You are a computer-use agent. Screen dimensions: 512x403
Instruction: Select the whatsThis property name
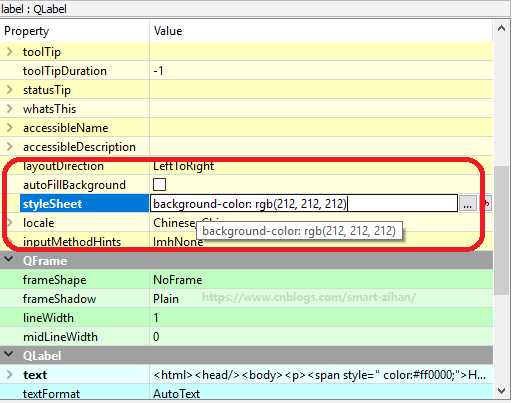(x=49, y=109)
